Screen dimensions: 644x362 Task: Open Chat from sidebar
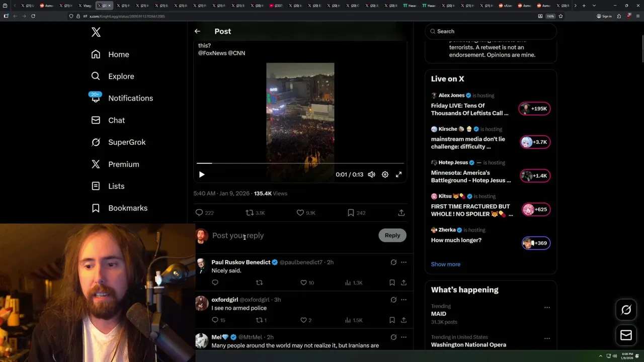[108, 120]
